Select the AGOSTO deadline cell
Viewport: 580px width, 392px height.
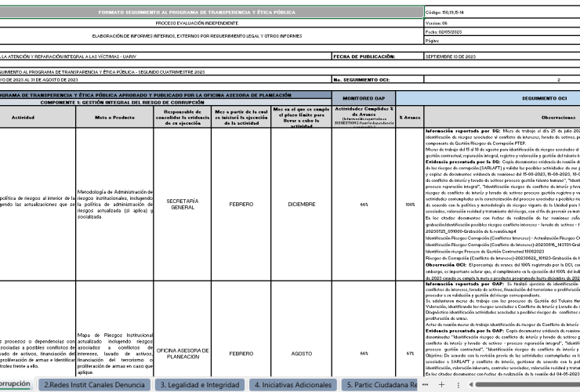click(302, 354)
